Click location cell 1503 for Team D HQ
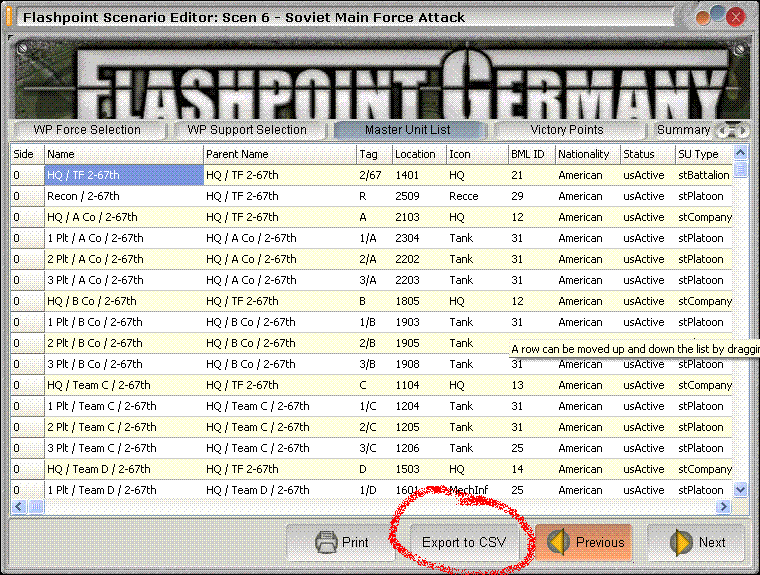 pyautogui.click(x=419, y=469)
